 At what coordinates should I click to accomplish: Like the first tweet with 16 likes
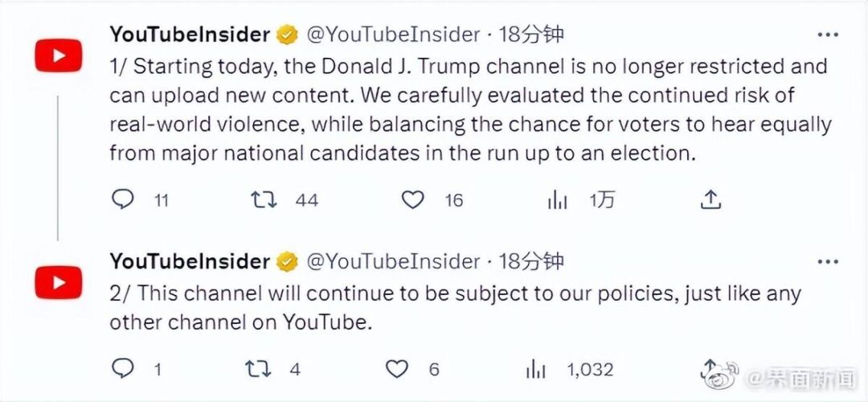pyautogui.click(x=412, y=199)
